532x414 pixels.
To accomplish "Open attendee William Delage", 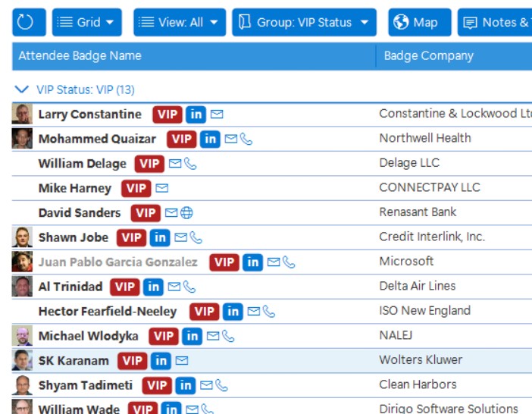I will [x=82, y=164].
